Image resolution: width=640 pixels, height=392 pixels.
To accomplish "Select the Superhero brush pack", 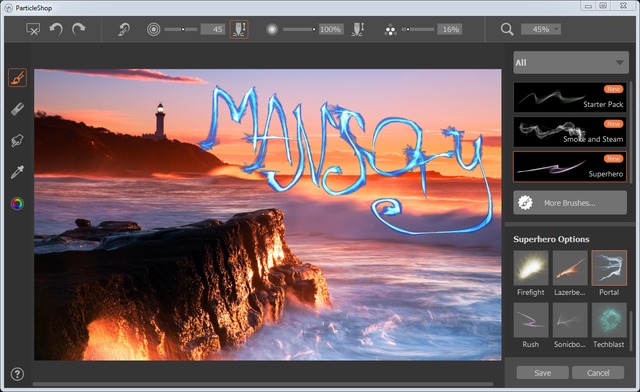I will (570, 167).
